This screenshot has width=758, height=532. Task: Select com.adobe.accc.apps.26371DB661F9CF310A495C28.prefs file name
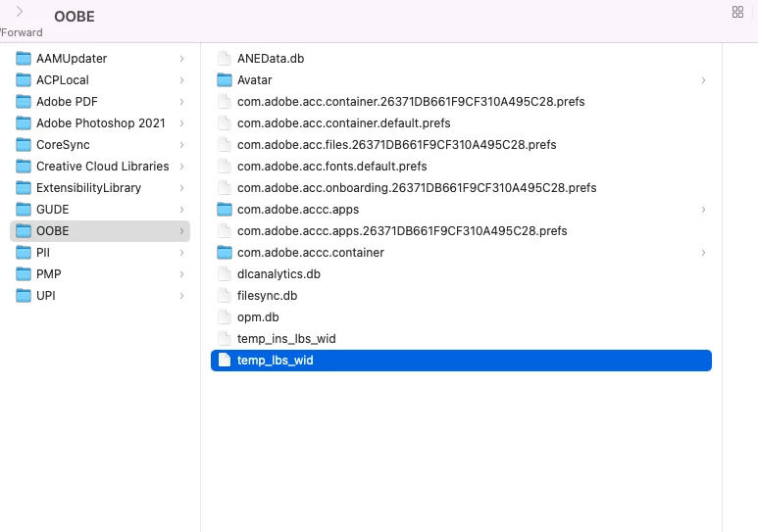pos(402,231)
